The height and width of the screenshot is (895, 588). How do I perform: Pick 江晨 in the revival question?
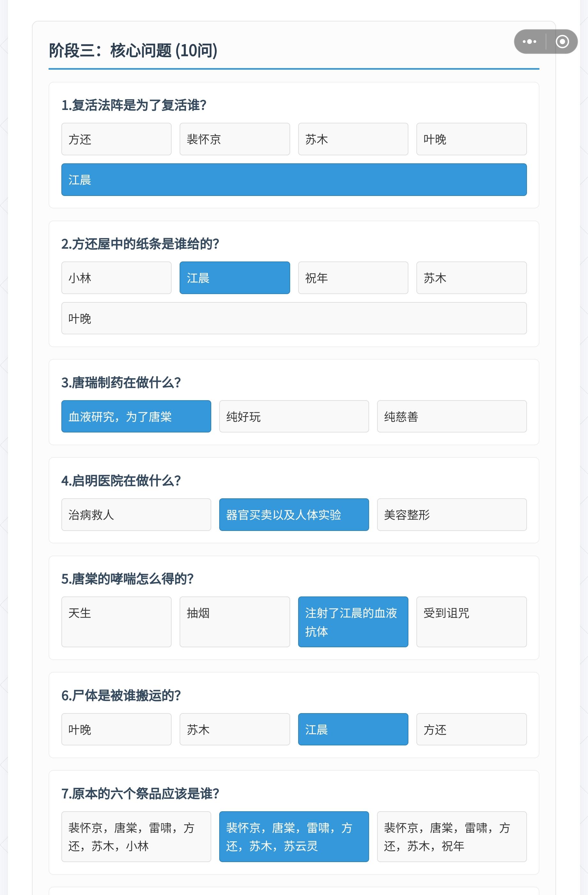294,180
